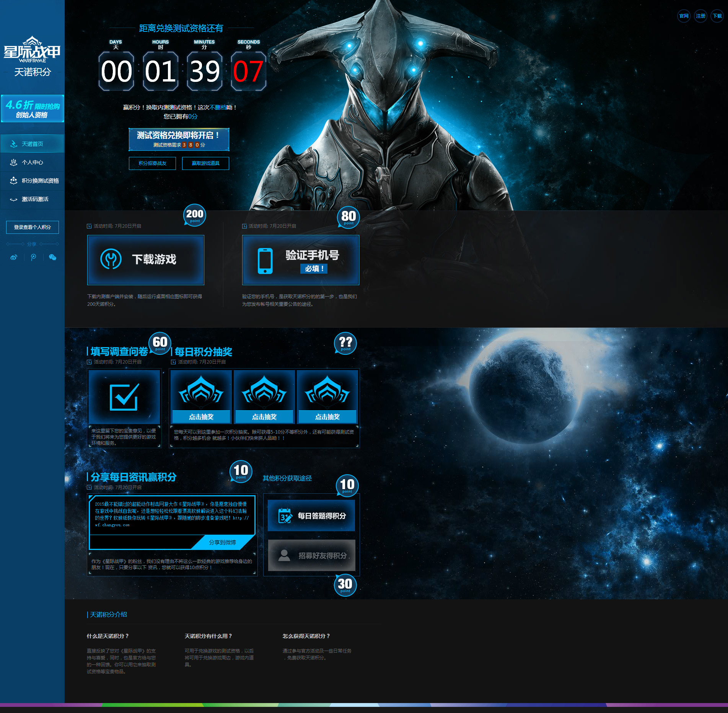Click the 其他积分获取途径 text
The height and width of the screenshot is (713, 728).
tap(287, 478)
